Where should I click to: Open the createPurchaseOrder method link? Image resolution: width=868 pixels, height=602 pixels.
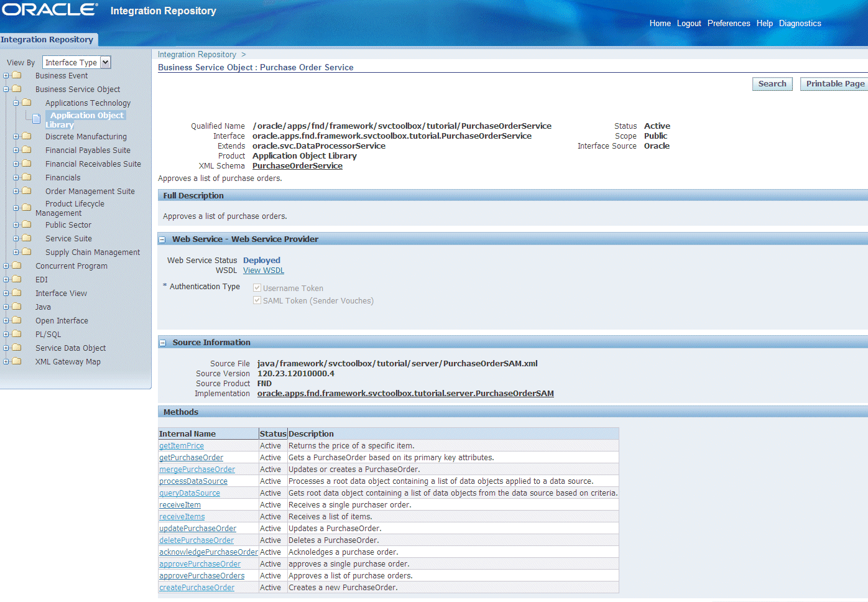point(196,588)
